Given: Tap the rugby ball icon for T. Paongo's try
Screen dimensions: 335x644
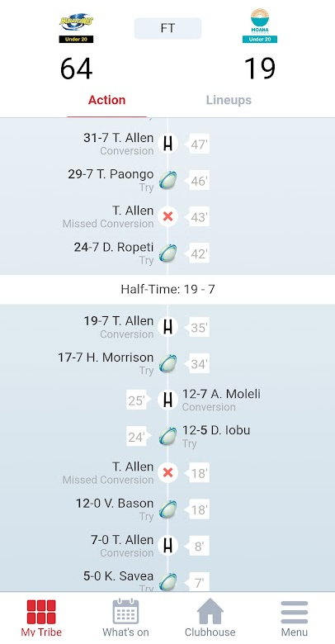Looking at the screenshot, I should tap(167, 180).
